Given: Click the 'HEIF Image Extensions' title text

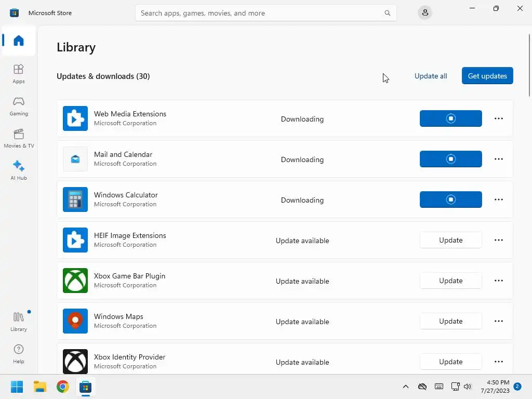Looking at the screenshot, I should tap(130, 235).
